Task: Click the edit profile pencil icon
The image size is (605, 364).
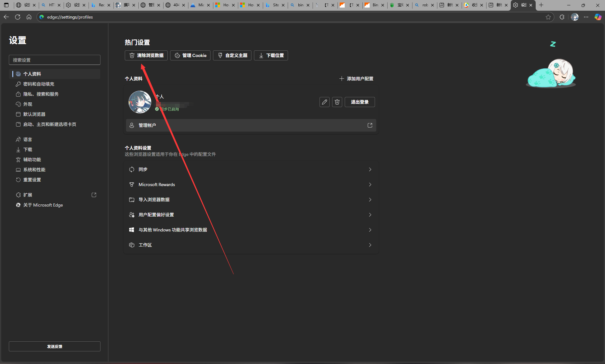Action: pos(324,102)
